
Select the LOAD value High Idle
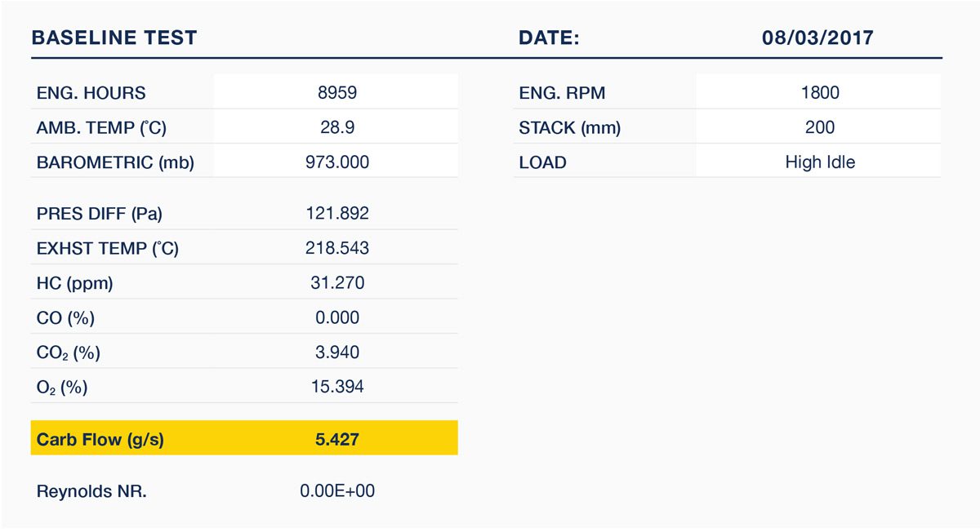pyautogui.click(x=820, y=162)
